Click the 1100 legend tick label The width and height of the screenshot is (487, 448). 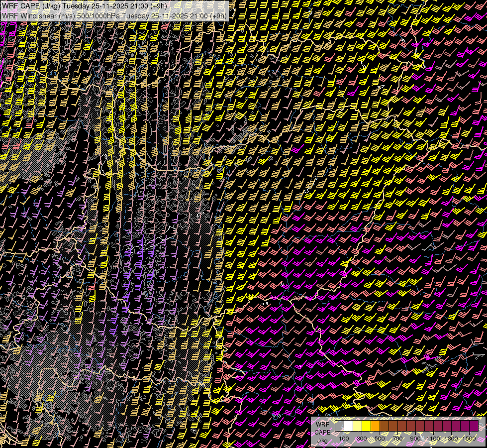click(433, 439)
